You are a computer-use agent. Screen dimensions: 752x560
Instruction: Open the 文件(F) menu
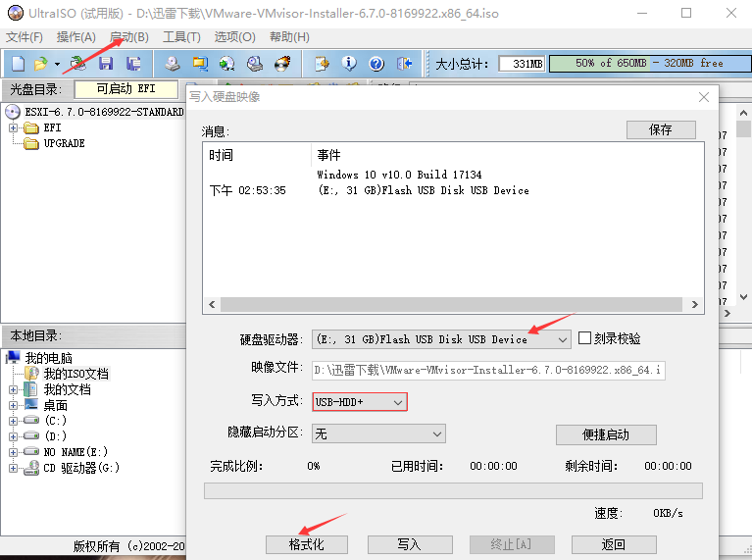[24, 37]
